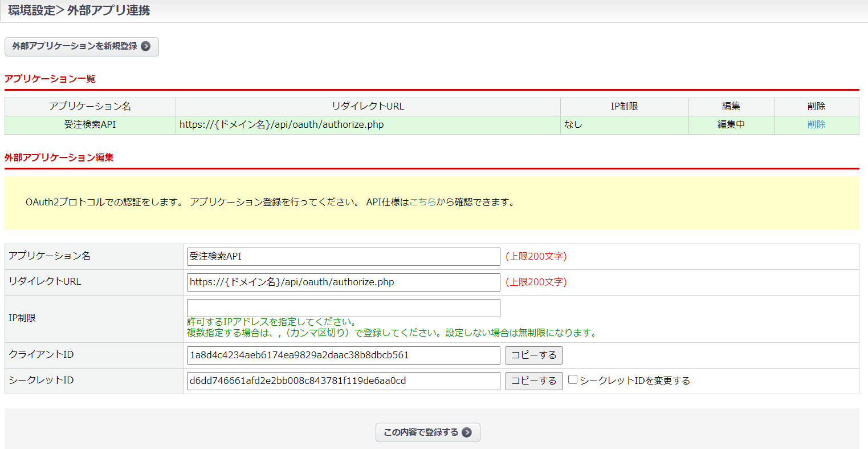Open the API仕様 こちら link
This screenshot has height=449, width=868.
[x=422, y=202]
